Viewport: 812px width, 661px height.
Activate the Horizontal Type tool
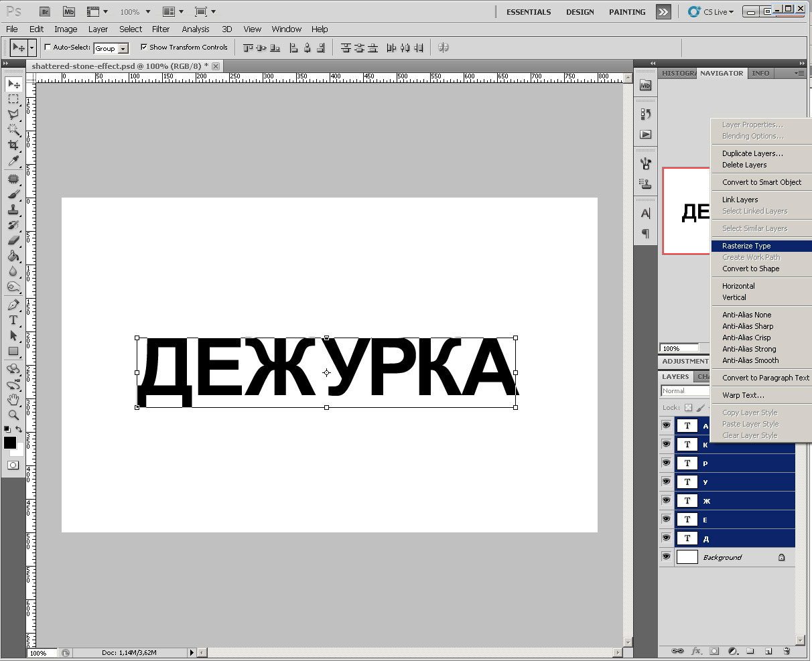13,320
